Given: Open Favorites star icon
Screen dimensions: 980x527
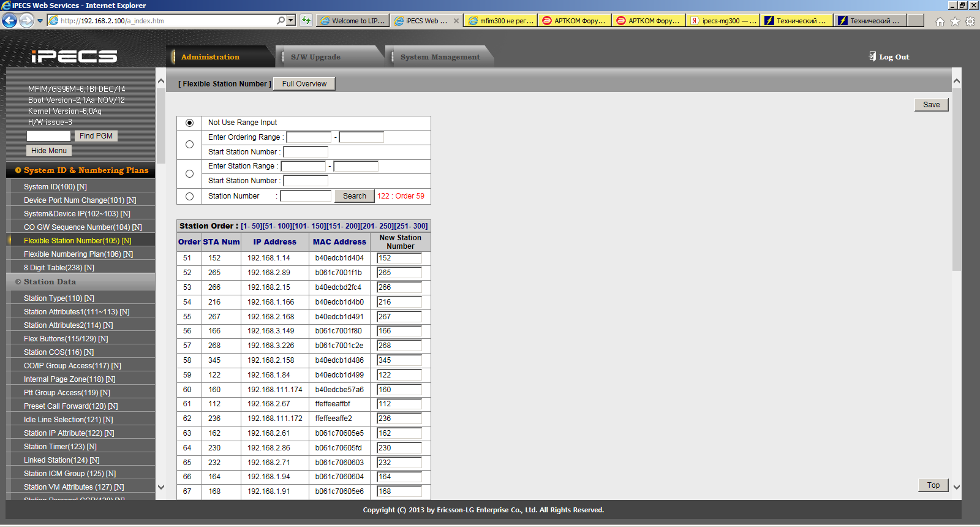Looking at the screenshot, I should [955, 21].
